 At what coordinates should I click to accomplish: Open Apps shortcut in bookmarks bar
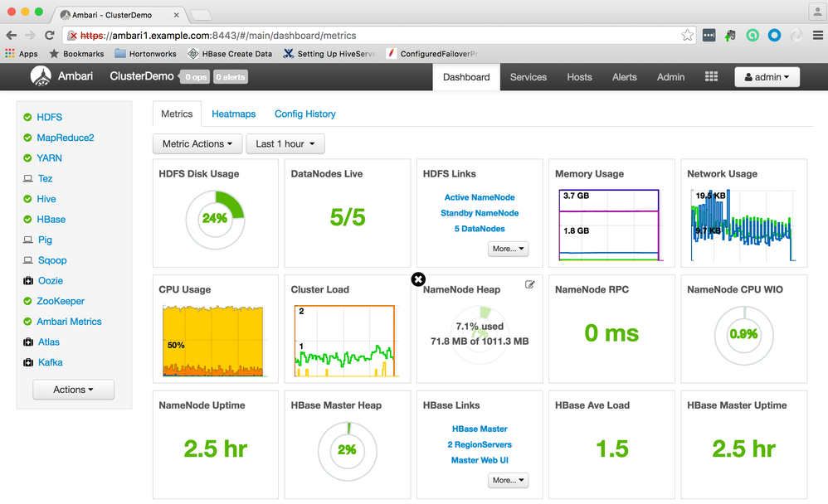22,54
